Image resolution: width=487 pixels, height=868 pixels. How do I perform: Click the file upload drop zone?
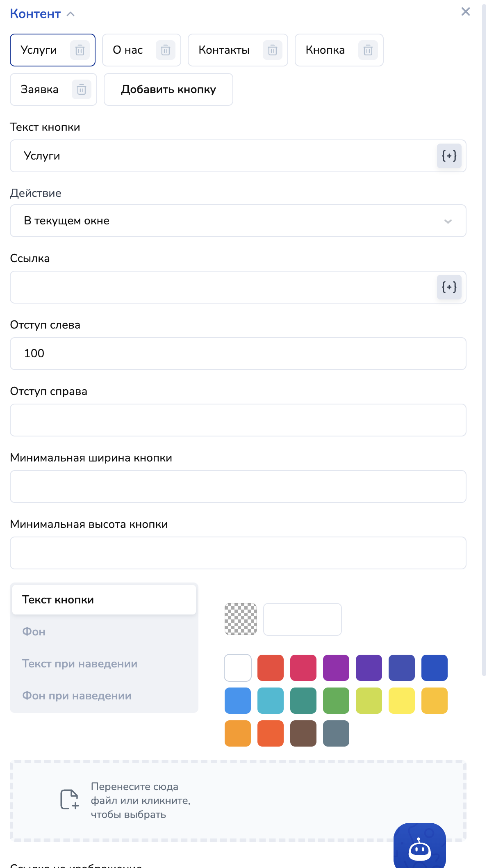(238, 800)
